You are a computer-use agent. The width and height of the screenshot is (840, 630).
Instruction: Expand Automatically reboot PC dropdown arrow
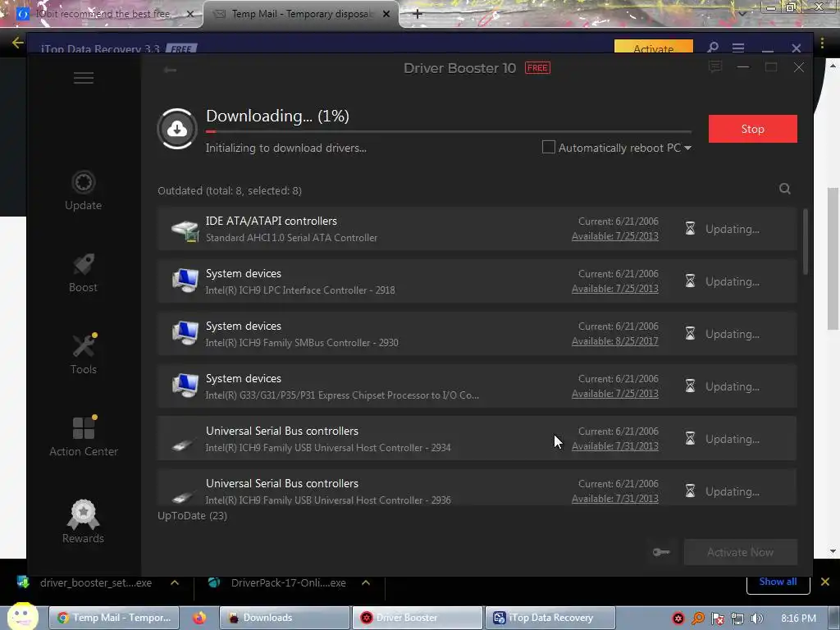[688, 148]
